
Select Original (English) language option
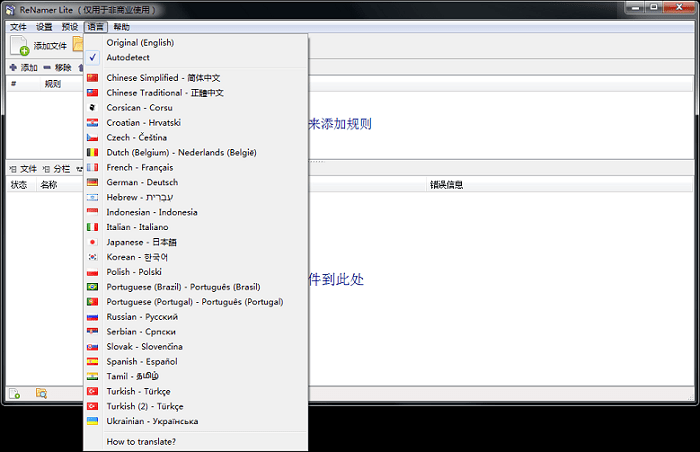click(x=139, y=43)
